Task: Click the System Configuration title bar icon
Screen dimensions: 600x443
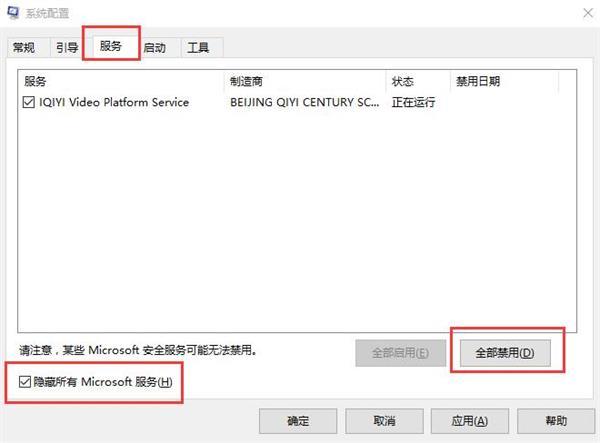Action: click(x=13, y=13)
